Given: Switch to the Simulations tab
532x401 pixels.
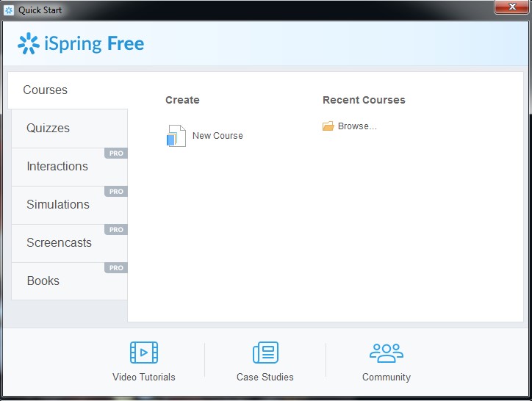Looking at the screenshot, I should 70,205.
